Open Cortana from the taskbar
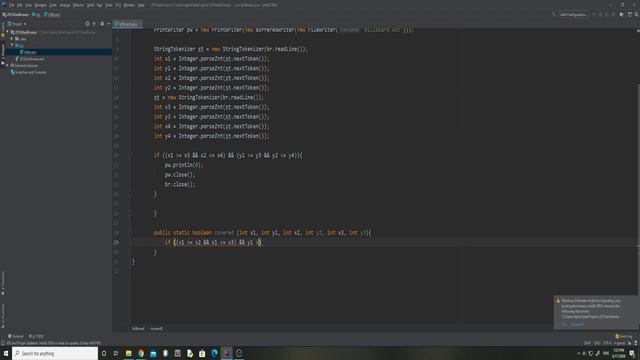Image resolution: width=640 pixels, height=360 pixels. pos(104,353)
